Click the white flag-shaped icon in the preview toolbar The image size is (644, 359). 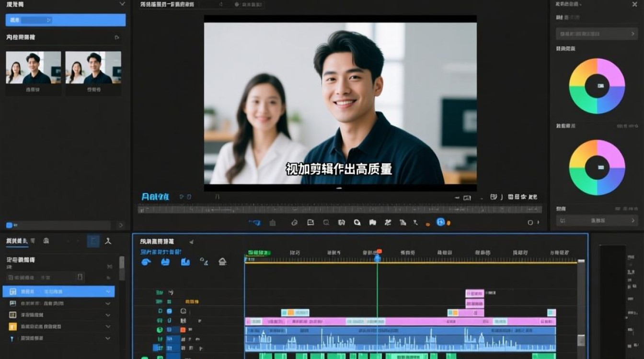tap(372, 223)
